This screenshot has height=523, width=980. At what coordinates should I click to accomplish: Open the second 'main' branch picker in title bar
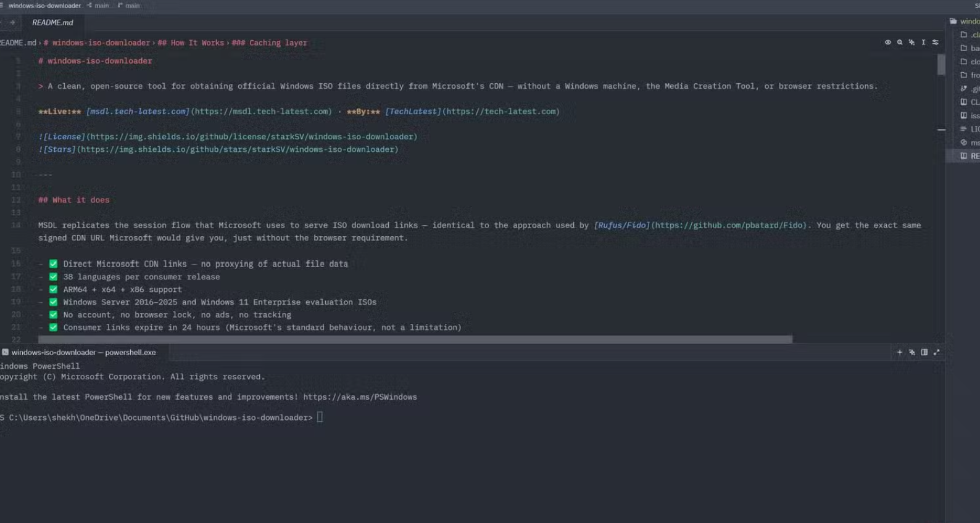128,6
